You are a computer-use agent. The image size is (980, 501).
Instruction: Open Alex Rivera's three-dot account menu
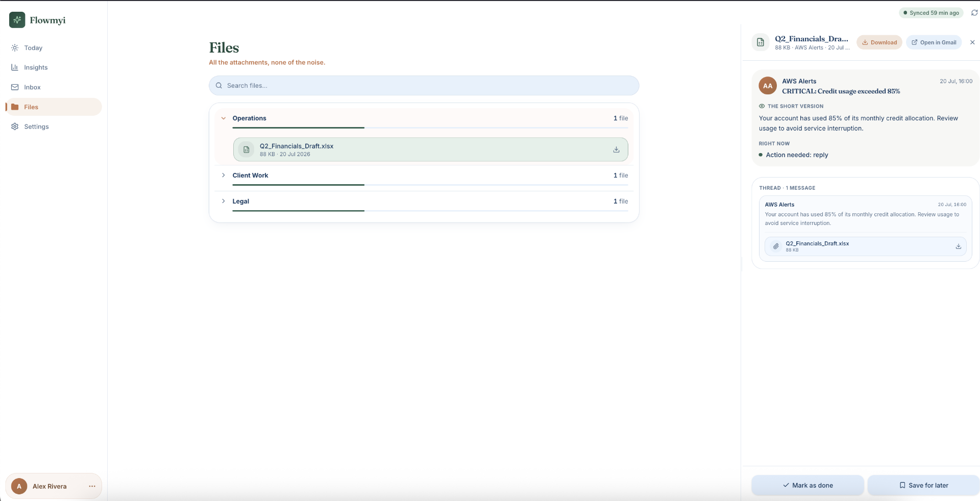coord(92,486)
